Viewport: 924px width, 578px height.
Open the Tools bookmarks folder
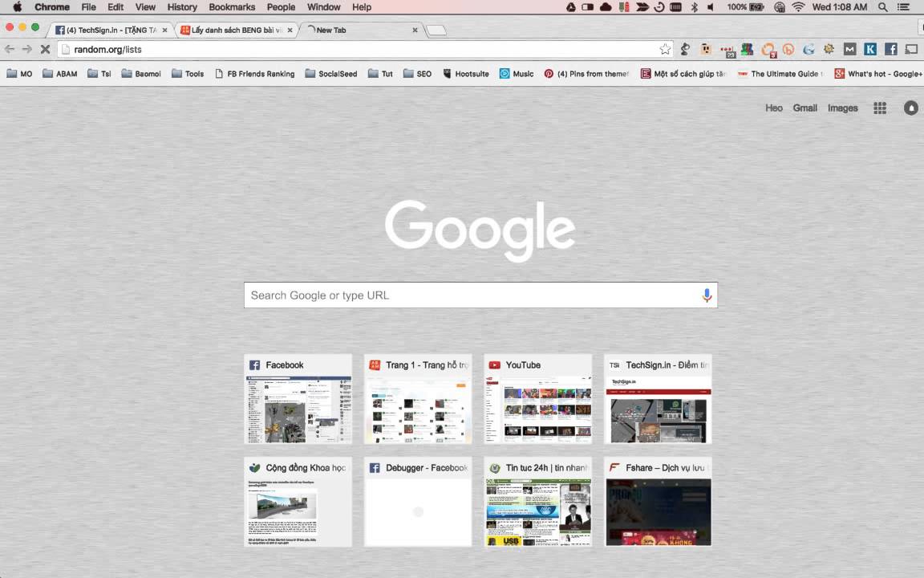coord(188,74)
